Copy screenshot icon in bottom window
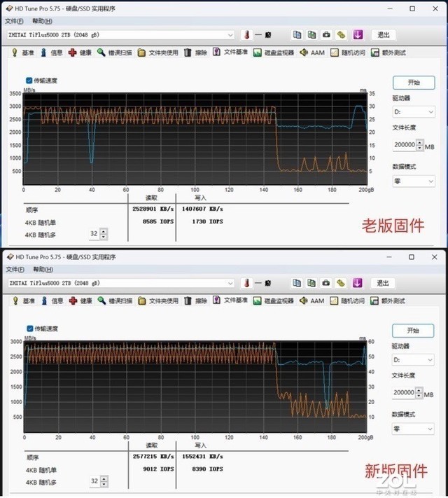This screenshot has width=448, height=498. pyautogui.click(x=311, y=283)
